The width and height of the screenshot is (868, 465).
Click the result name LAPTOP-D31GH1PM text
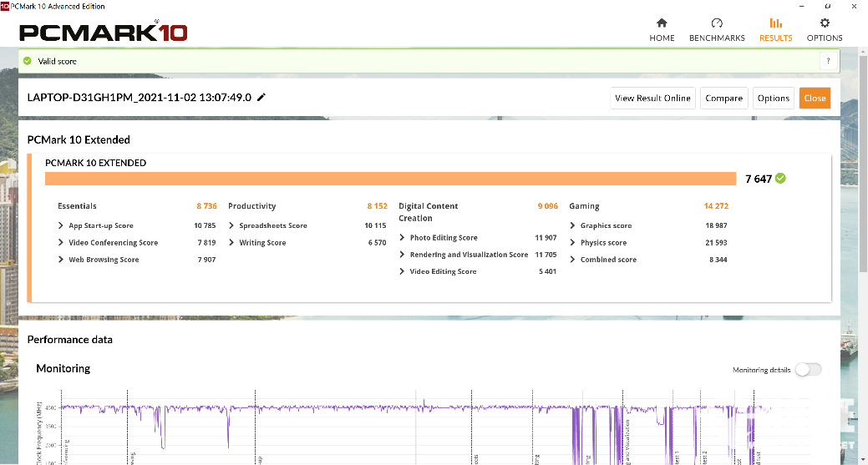[x=139, y=98]
